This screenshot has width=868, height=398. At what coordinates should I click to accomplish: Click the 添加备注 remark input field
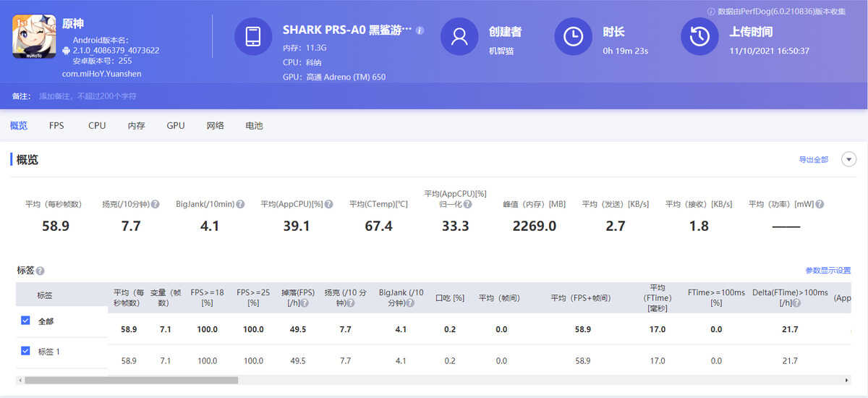tap(88, 96)
